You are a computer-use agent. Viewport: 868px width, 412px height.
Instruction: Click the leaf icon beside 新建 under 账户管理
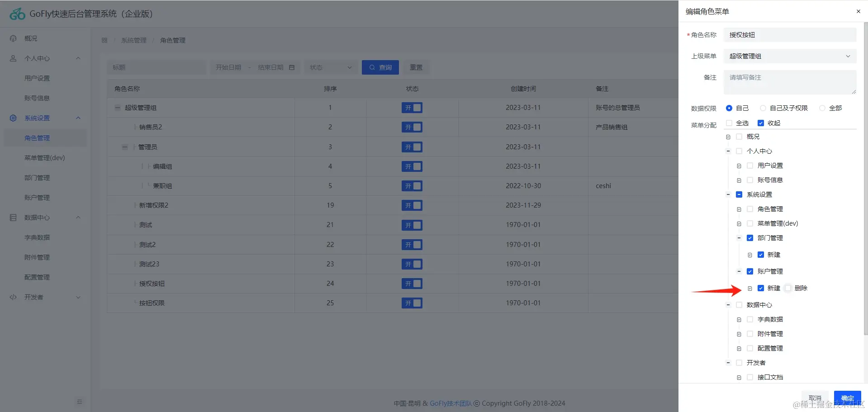click(x=750, y=289)
